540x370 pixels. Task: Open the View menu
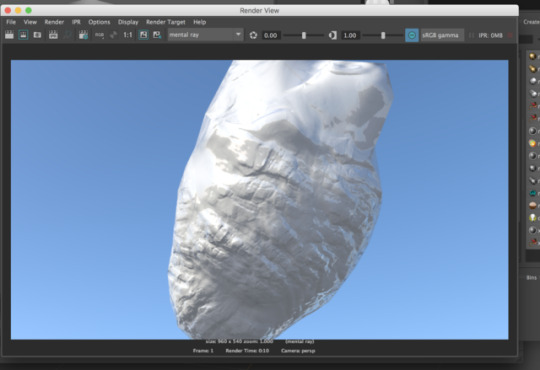pyautogui.click(x=30, y=22)
